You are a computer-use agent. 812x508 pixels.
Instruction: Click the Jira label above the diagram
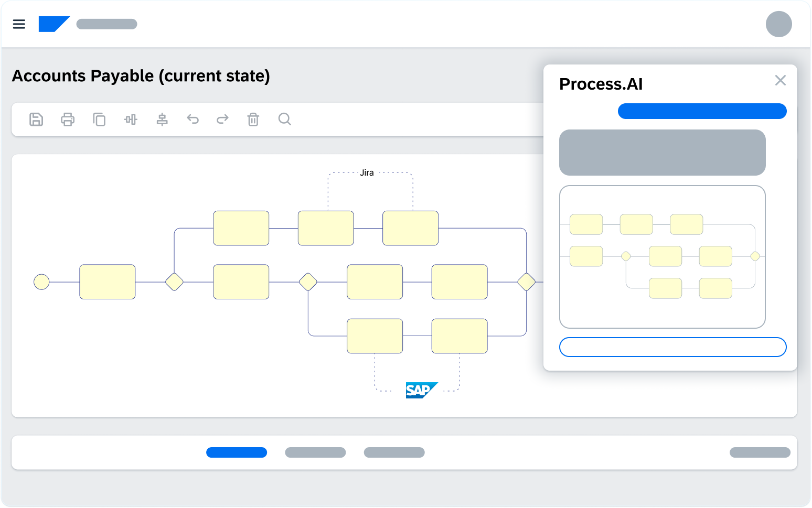(x=367, y=173)
